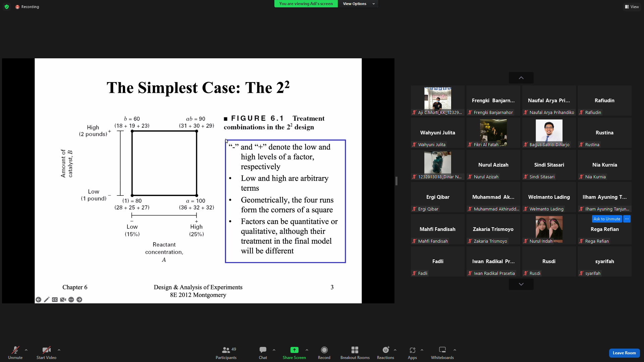Click Ask to Unmute for Rega Refian
The height and width of the screenshot is (362, 644).
pos(607,219)
